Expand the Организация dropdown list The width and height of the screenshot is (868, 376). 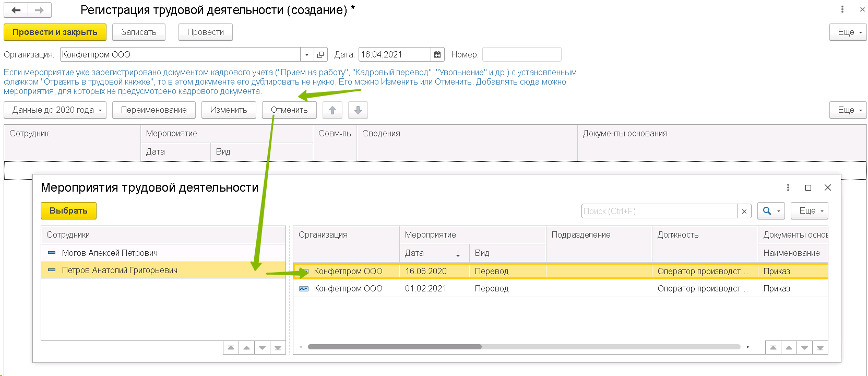307,55
